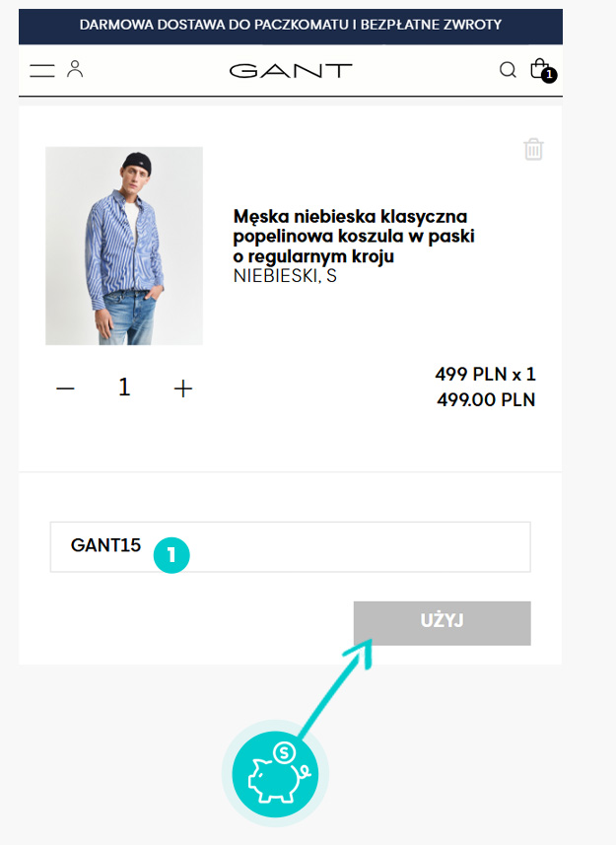The height and width of the screenshot is (845, 616).
Task: Open the Męska niebieska klasyczna koszula title link
Action: tap(354, 236)
